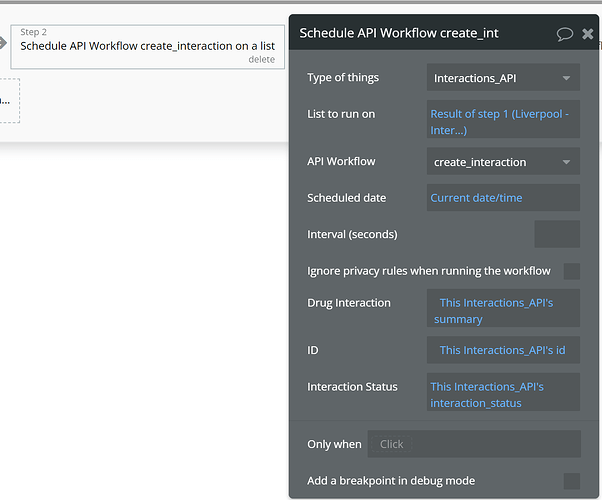Image resolution: width=602 pixels, height=500 pixels.
Task: Open the Type of things dropdown
Action: pos(502,78)
